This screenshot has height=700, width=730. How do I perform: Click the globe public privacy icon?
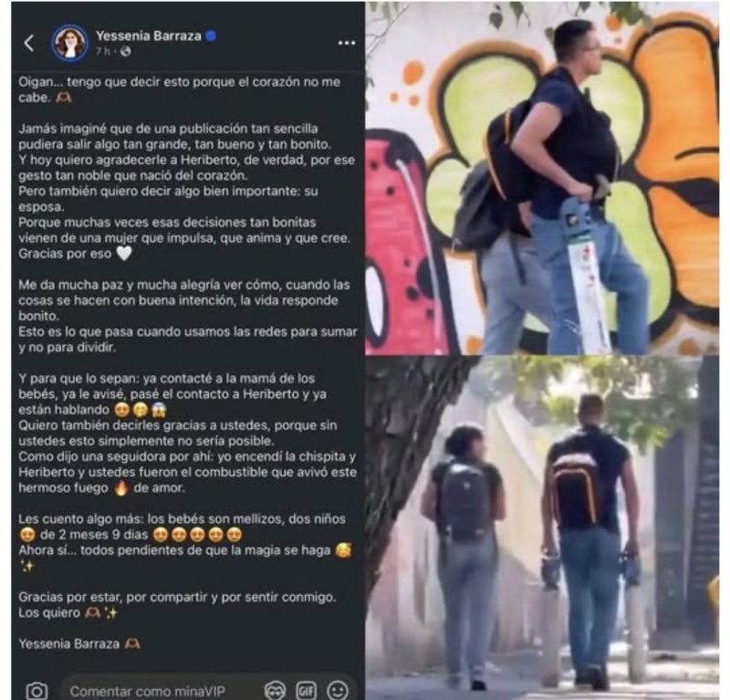tap(126, 52)
